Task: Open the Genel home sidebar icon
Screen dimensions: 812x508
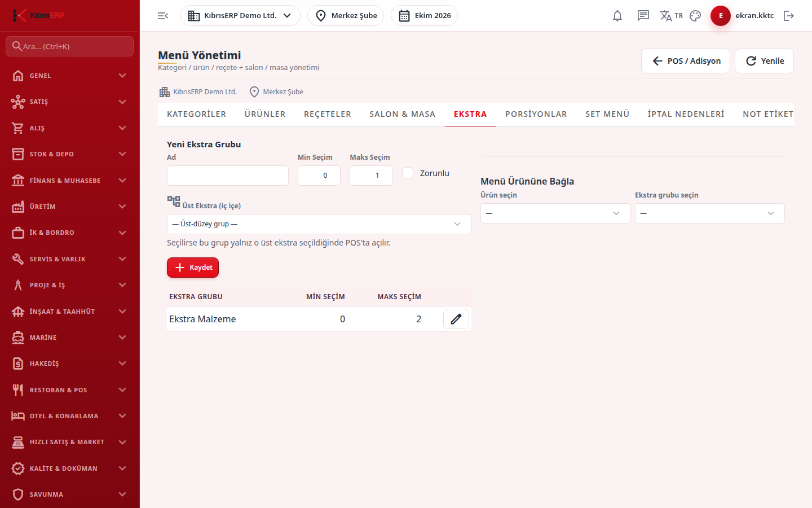Action: 18,76
